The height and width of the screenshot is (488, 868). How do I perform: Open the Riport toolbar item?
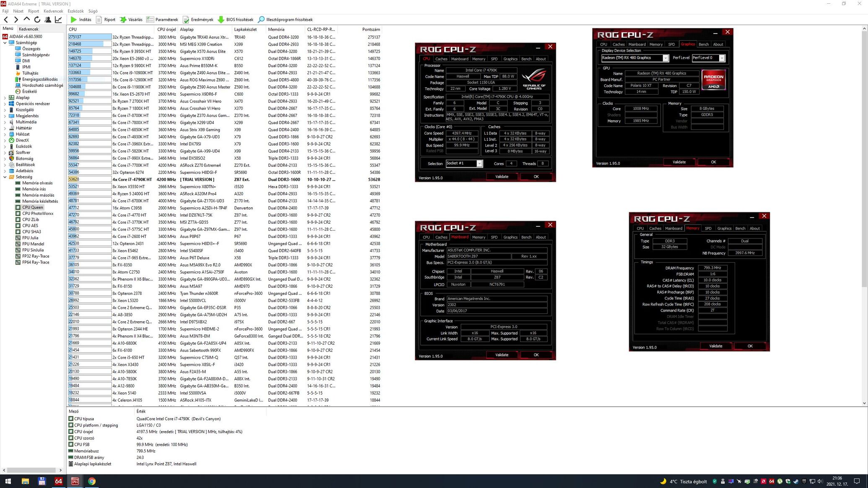106,20
